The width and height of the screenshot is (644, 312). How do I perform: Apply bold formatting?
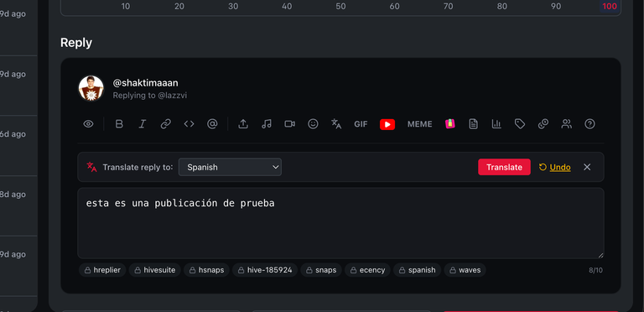click(x=119, y=124)
